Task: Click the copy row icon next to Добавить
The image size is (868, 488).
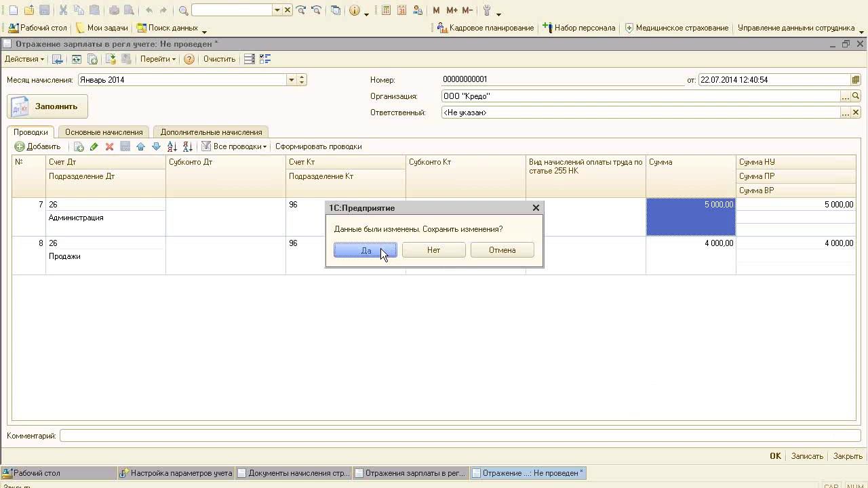Action: (x=79, y=146)
